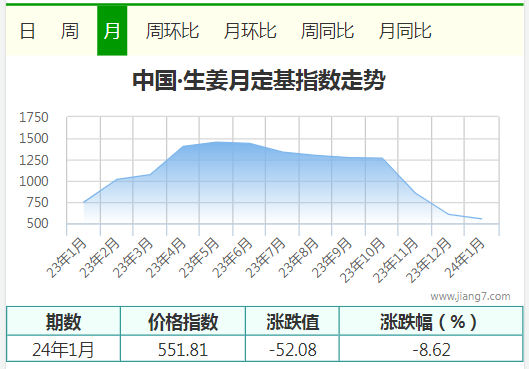529x369 pixels.
Task: Click the last data point at 24年1月
Action: point(481,219)
